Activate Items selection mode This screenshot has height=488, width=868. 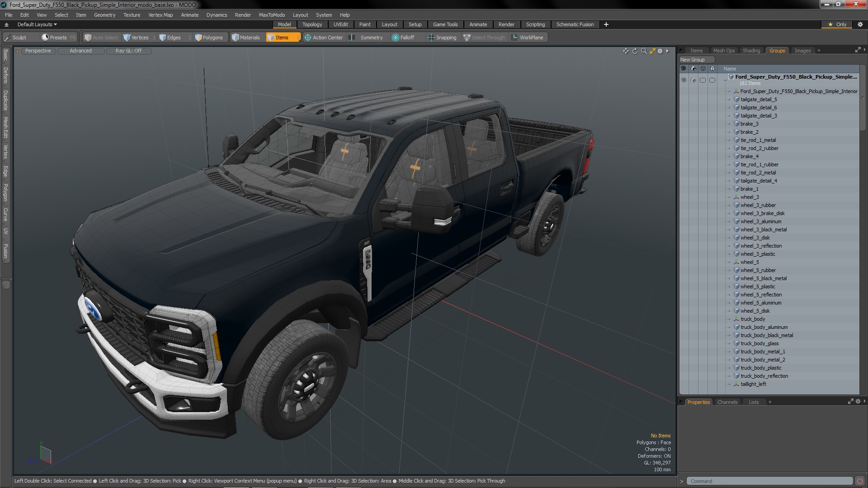283,38
